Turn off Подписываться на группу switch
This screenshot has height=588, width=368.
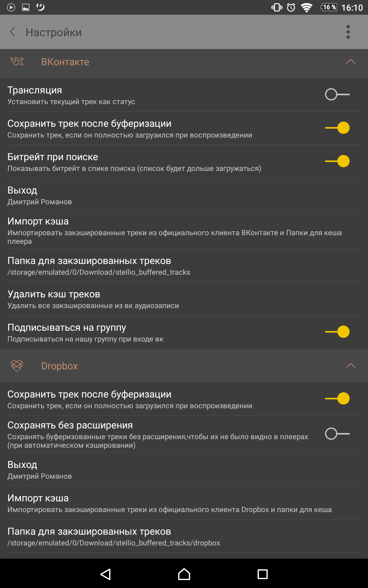coord(337,332)
